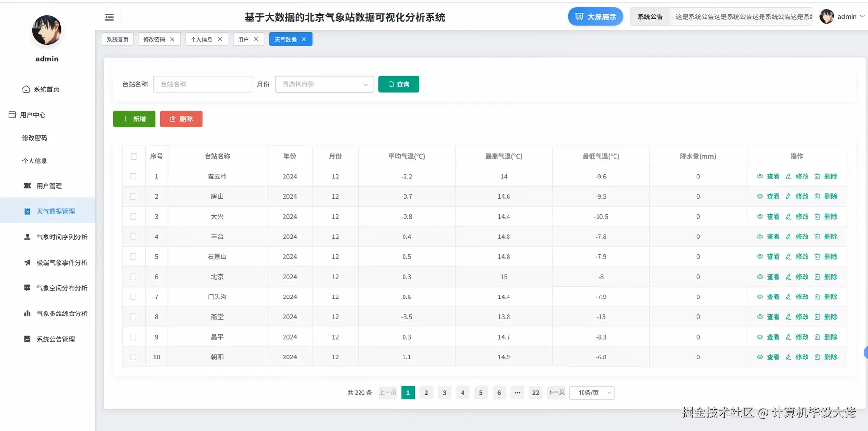Expand the admin user menu arrow
Viewport: 868px width, 431px height.
pyautogui.click(x=862, y=16)
